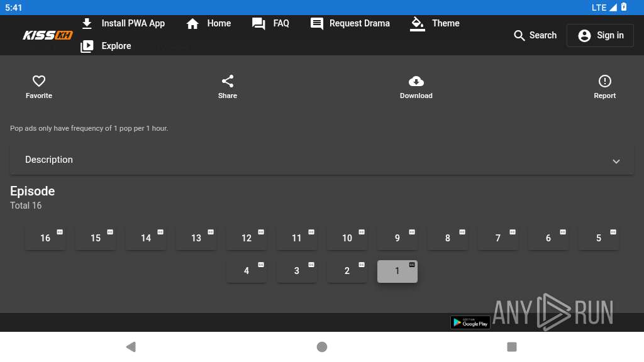Click the pop ads frequency notice text
This screenshot has width=644, height=362.
(x=89, y=128)
